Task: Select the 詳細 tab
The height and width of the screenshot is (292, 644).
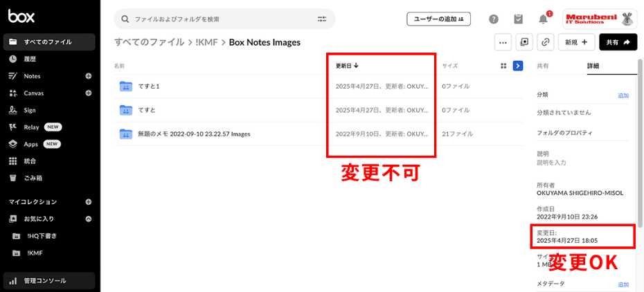Action: point(593,66)
